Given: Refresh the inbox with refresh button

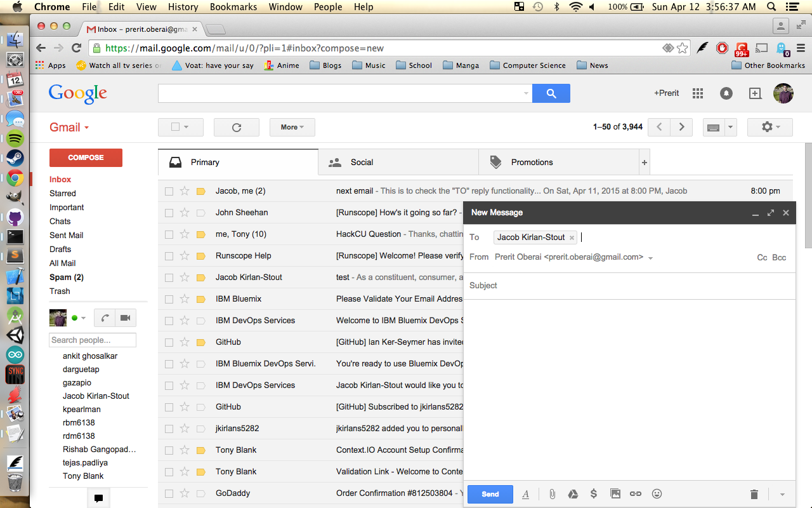Looking at the screenshot, I should coord(237,127).
